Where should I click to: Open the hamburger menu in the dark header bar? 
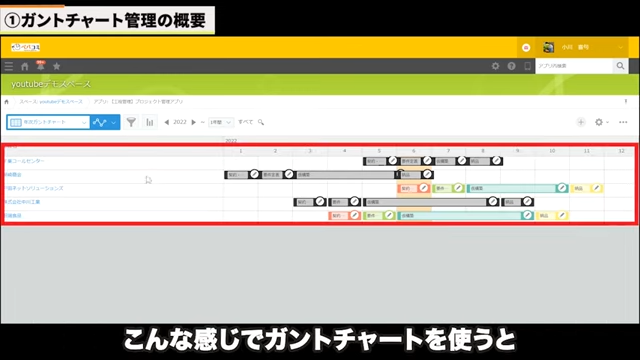click(x=9, y=66)
